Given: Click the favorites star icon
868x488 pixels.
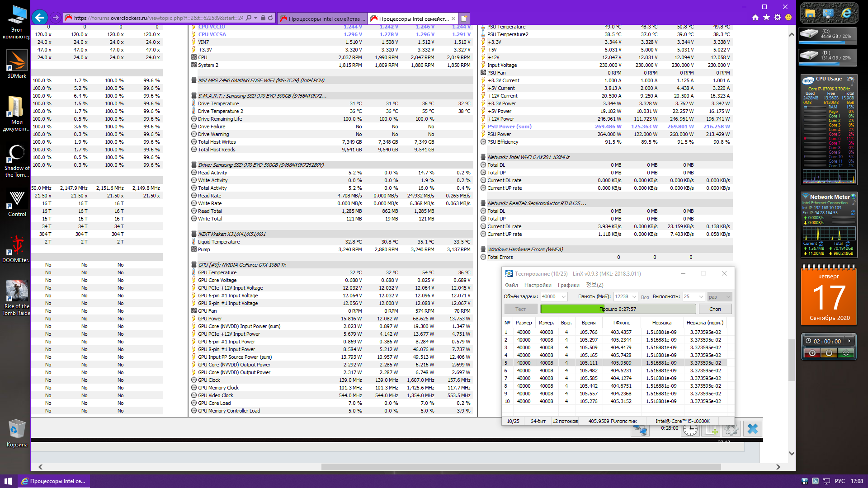Looking at the screenshot, I should click(x=766, y=18).
